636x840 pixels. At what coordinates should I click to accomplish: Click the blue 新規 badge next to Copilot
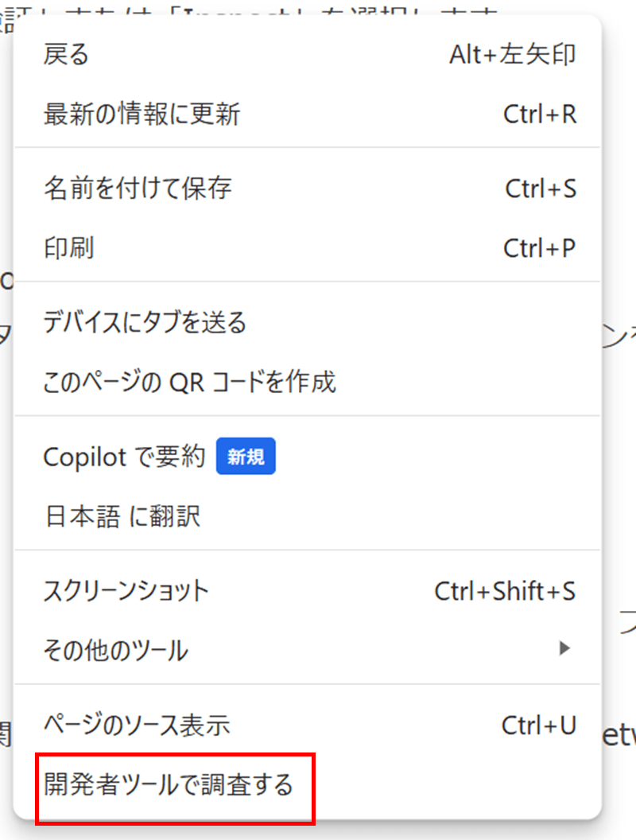246,456
